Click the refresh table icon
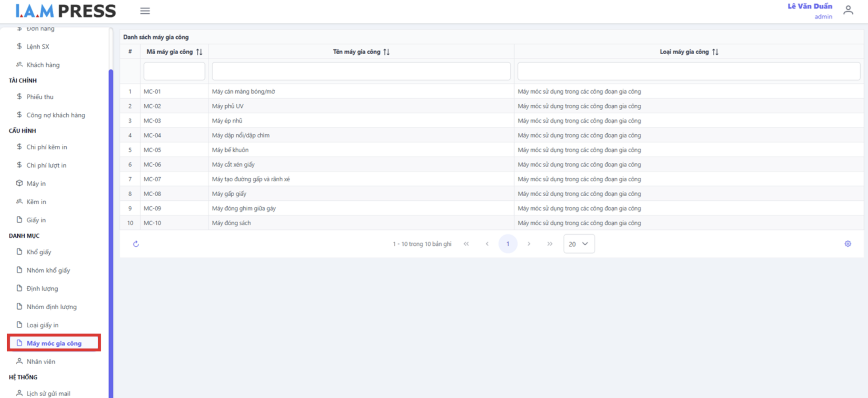 tap(136, 244)
